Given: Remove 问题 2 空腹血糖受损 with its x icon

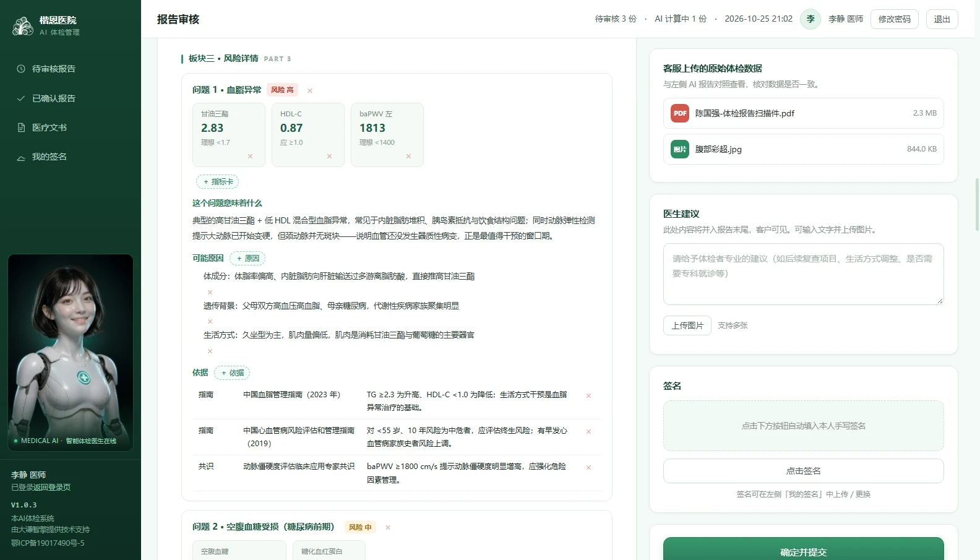Looking at the screenshot, I should tap(388, 528).
